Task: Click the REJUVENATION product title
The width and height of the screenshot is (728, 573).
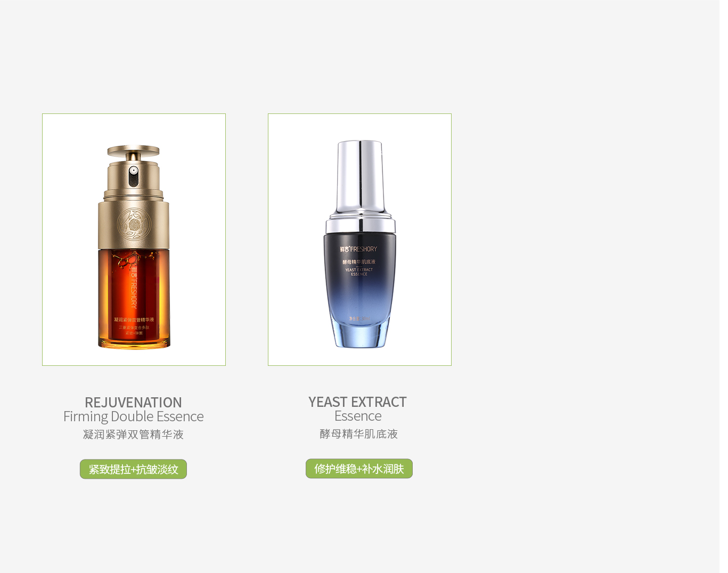Action: [x=133, y=402]
